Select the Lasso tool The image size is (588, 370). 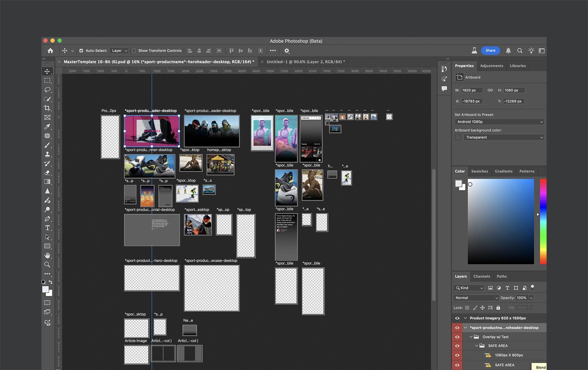point(47,90)
